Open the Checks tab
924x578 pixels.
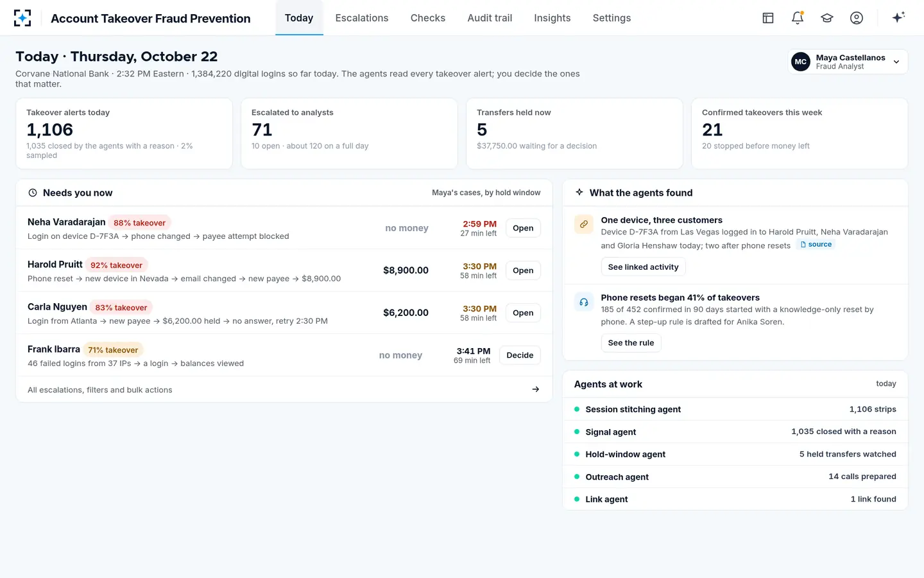[428, 18]
